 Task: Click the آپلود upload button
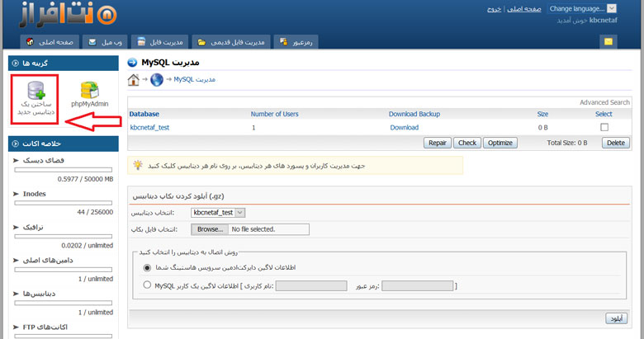(x=616, y=318)
